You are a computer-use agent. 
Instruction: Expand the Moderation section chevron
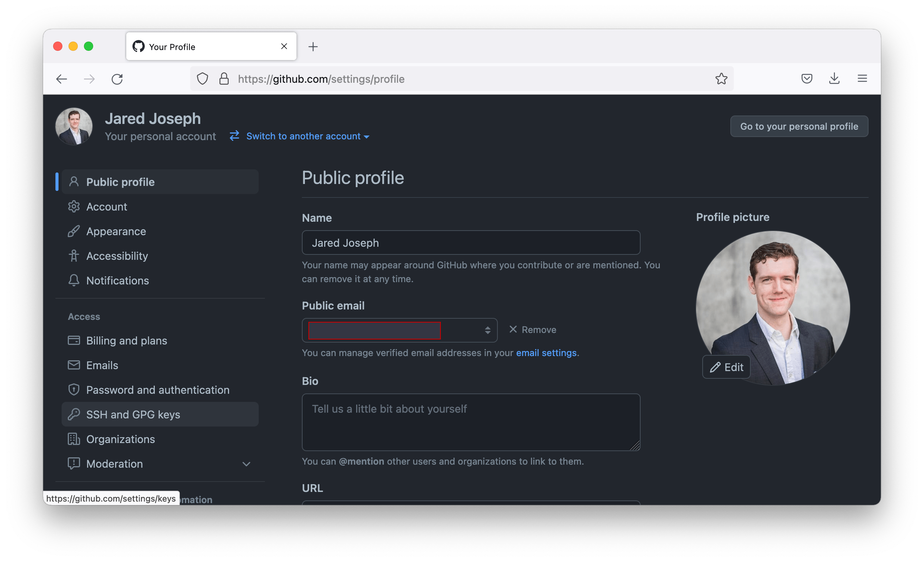coord(247,464)
